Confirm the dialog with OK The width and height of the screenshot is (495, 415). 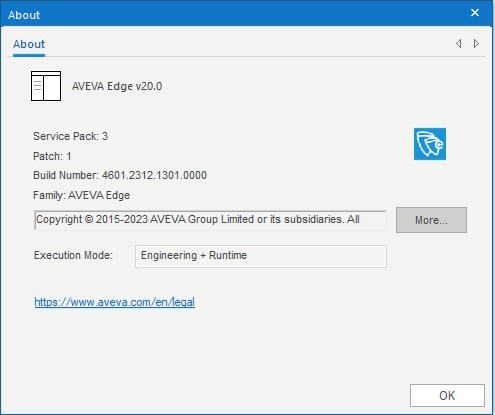[447, 395]
